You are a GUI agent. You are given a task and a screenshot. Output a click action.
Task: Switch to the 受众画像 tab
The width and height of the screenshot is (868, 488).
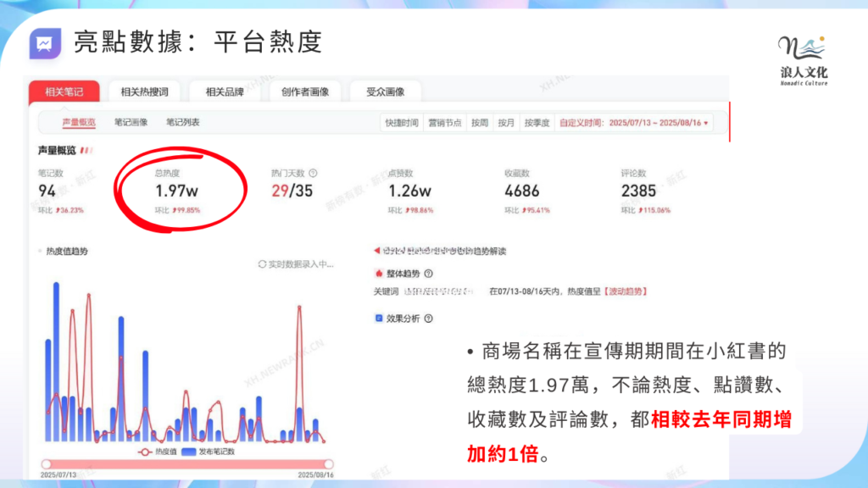click(x=385, y=91)
